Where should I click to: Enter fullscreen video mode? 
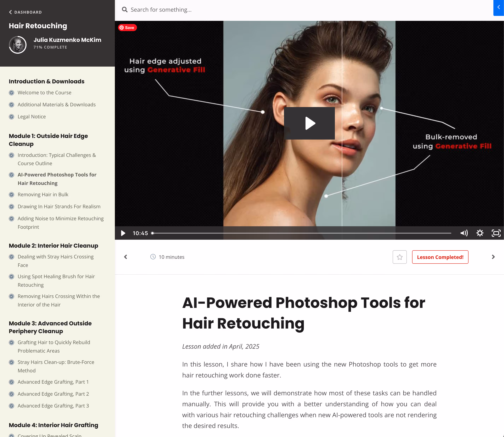click(x=496, y=233)
